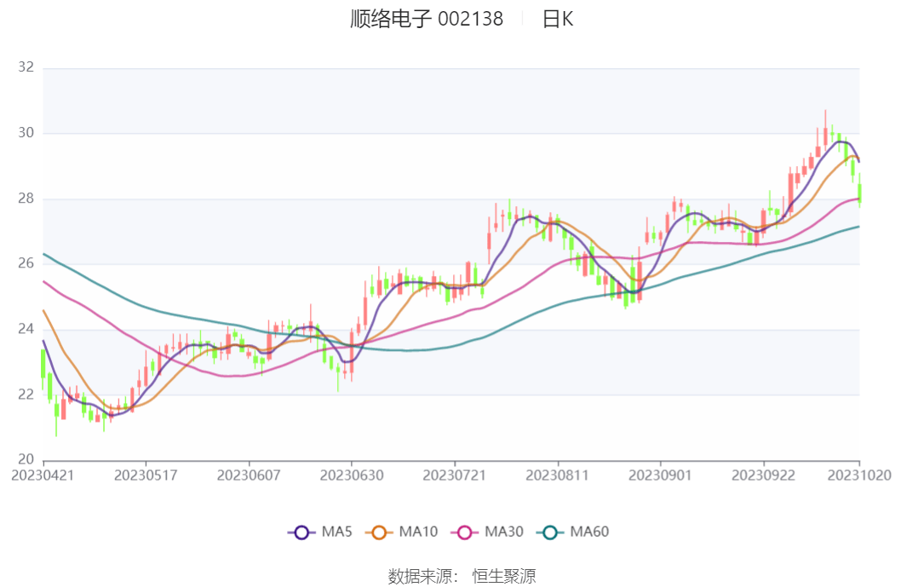Click the y-axis value 30
924x587 pixels.
coord(26,133)
